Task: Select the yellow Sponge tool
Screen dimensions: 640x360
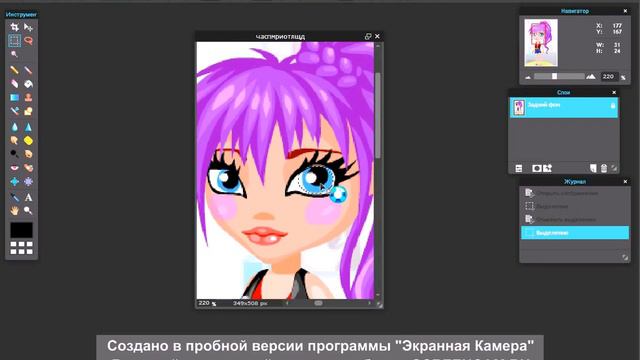Action: click(28, 140)
